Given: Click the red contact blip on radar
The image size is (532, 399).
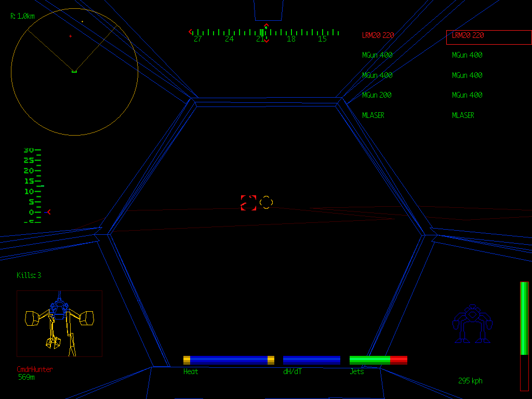Looking at the screenshot, I should [70, 36].
